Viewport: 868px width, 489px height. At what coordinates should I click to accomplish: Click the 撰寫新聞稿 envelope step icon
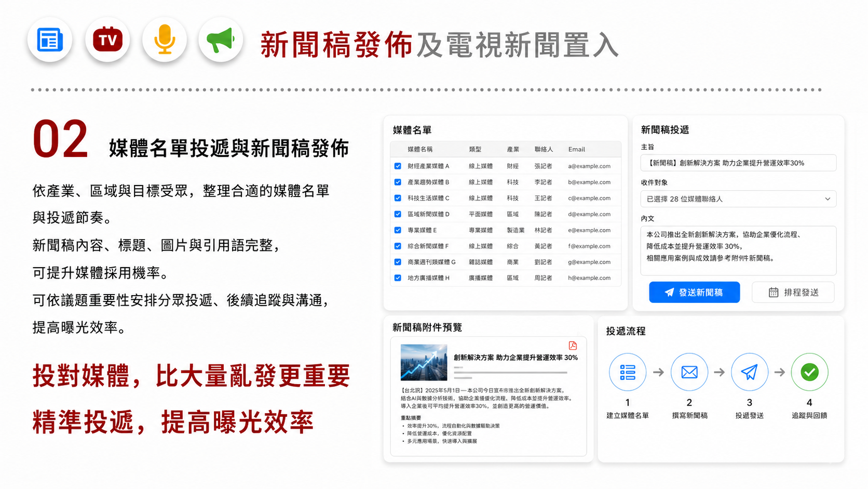tap(689, 372)
